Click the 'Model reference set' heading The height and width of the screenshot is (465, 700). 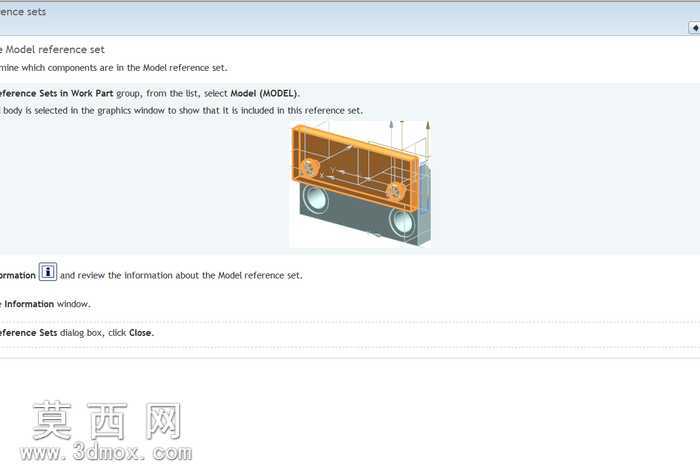[x=55, y=50]
